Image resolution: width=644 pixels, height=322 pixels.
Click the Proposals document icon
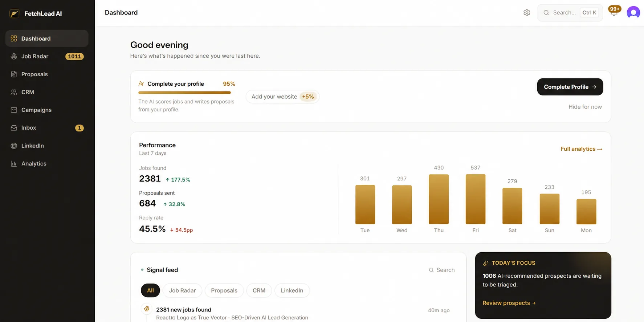[x=14, y=74]
